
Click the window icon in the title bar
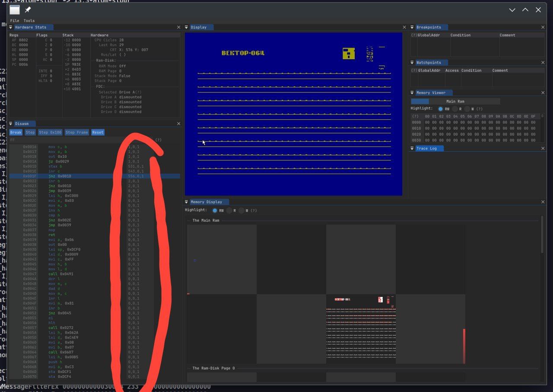pos(15,10)
